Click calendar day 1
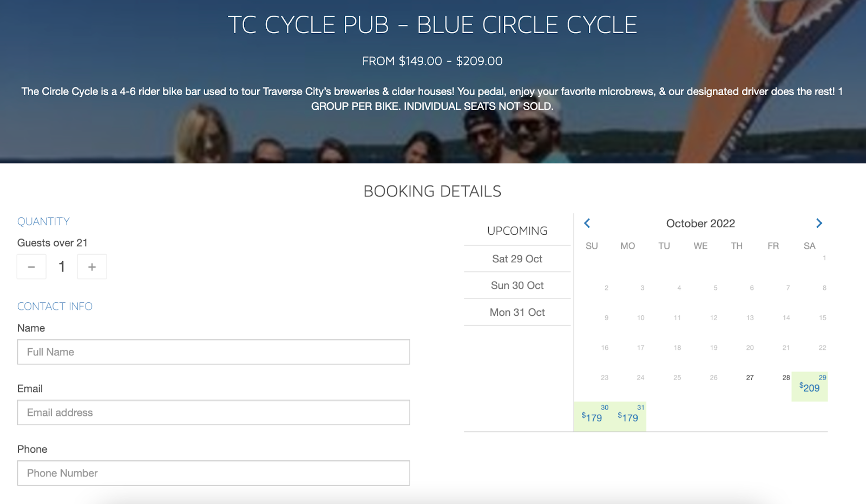The width and height of the screenshot is (866, 504). [x=824, y=258]
